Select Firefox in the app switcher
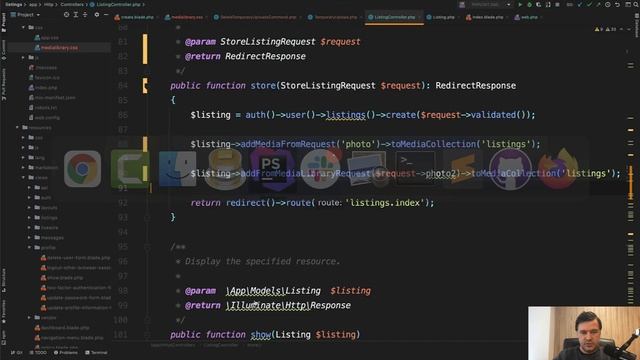640x360 pixels. coord(558,169)
